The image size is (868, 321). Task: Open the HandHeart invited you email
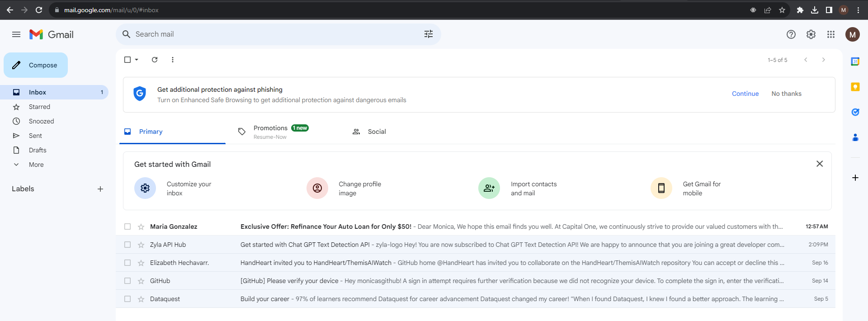click(x=476, y=263)
